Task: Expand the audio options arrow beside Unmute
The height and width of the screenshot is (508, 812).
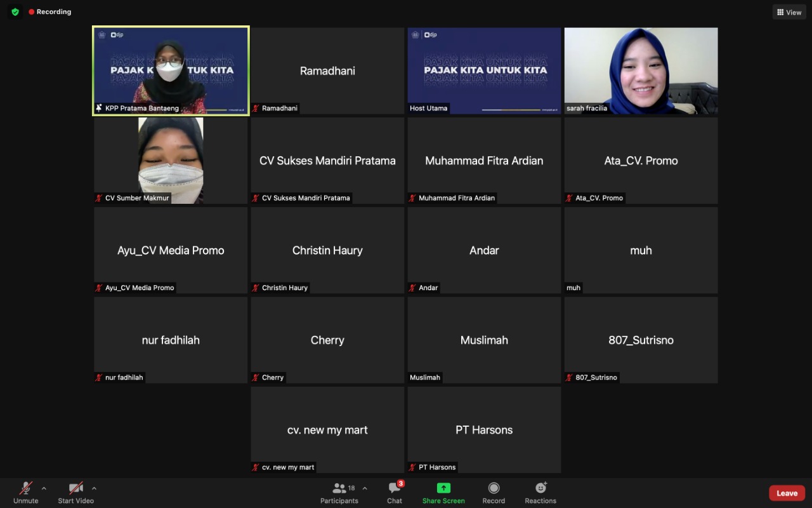Action: 44,488
